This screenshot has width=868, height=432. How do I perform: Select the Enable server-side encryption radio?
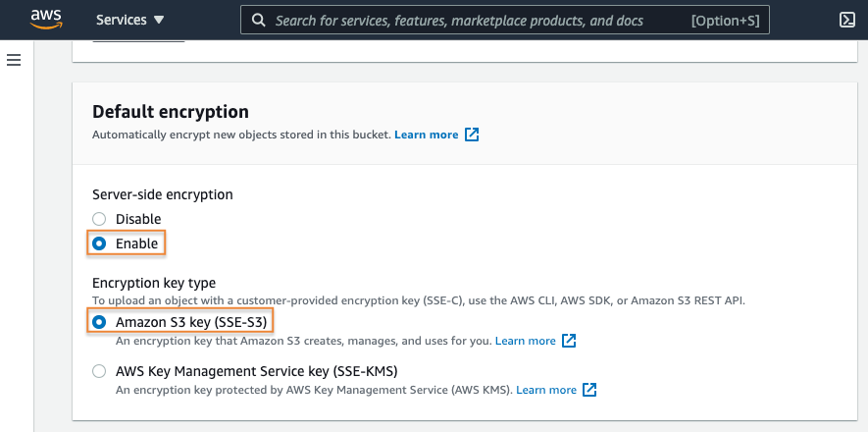coord(99,243)
